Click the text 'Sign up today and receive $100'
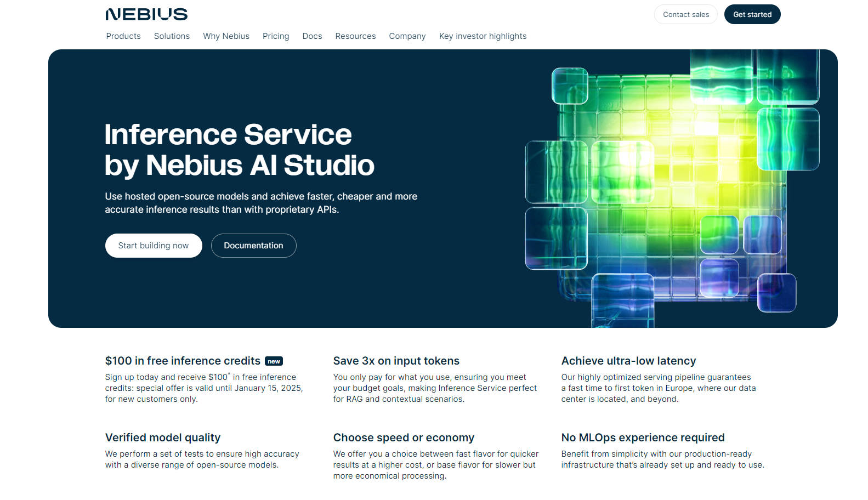This screenshot has height=500, width=868. (x=166, y=377)
